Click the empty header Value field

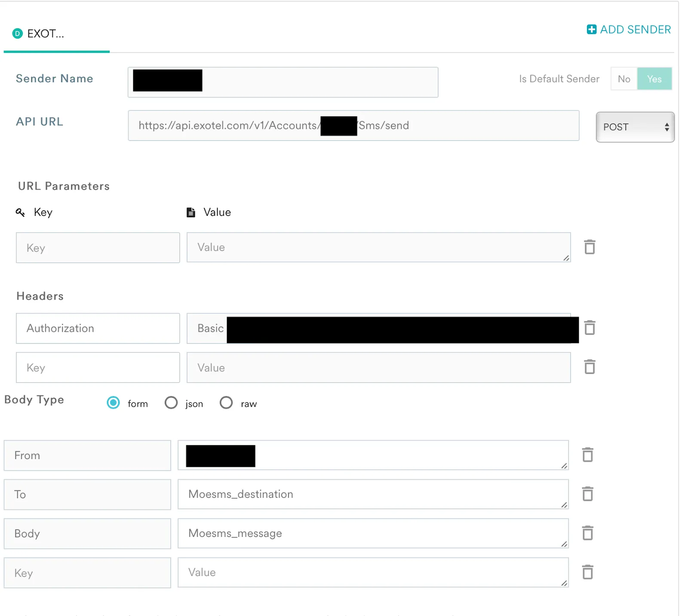pyautogui.click(x=378, y=368)
